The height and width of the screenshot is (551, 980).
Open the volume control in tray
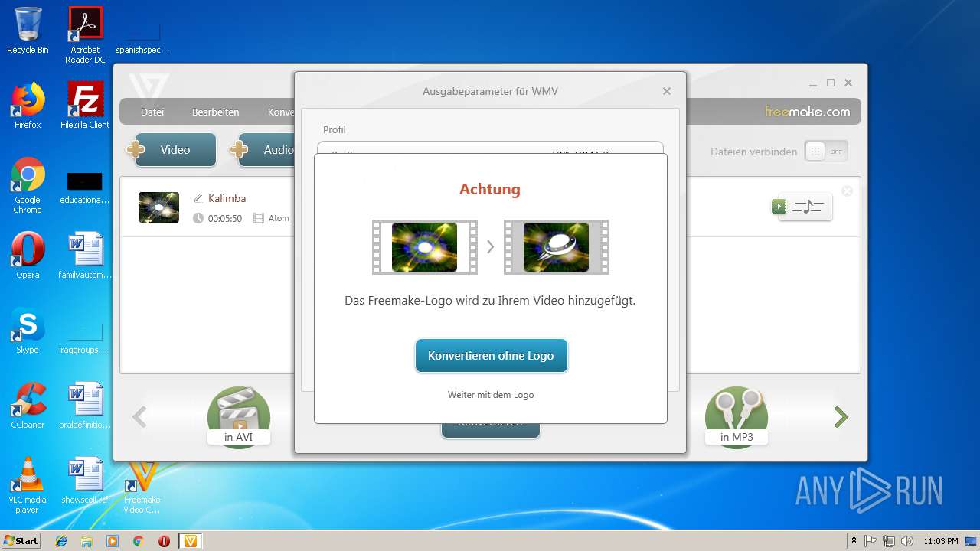coord(907,541)
